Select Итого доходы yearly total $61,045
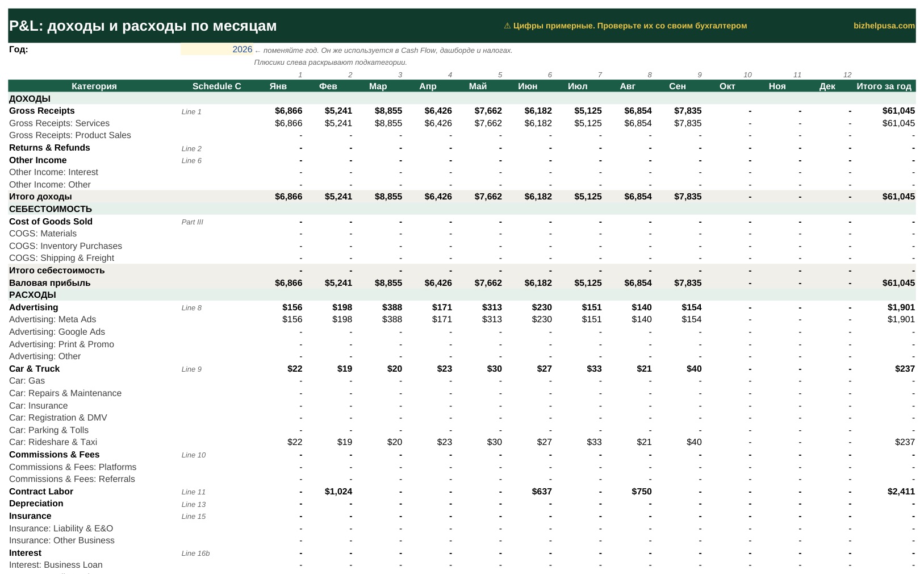This screenshot has height=574, width=924. point(898,197)
